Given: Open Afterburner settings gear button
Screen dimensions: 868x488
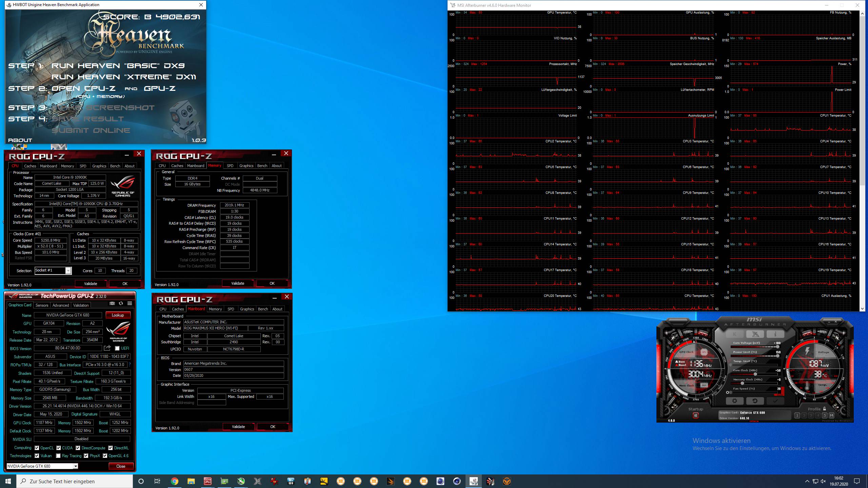Looking at the screenshot, I should (734, 401).
